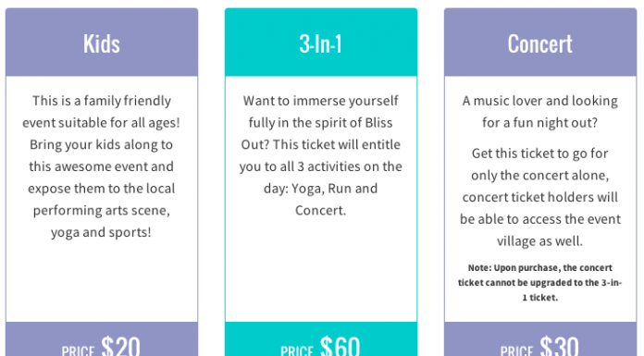Select the Concert ticket header
644x356 pixels.
(x=540, y=42)
